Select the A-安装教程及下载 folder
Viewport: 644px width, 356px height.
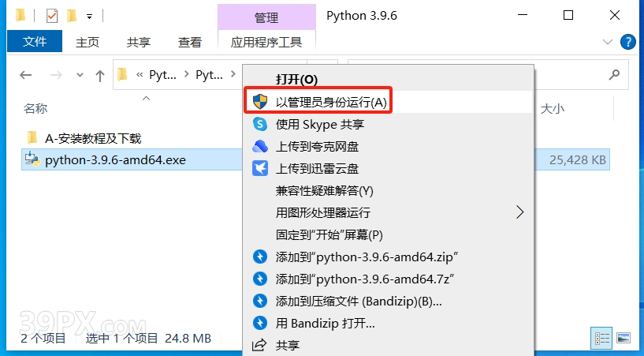pyautogui.click(x=93, y=139)
